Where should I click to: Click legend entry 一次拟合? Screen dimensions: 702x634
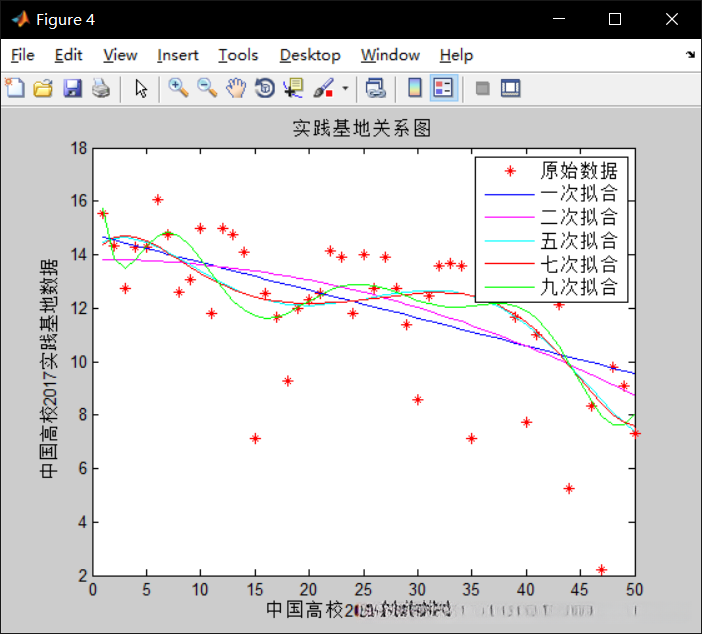(579, 194)
